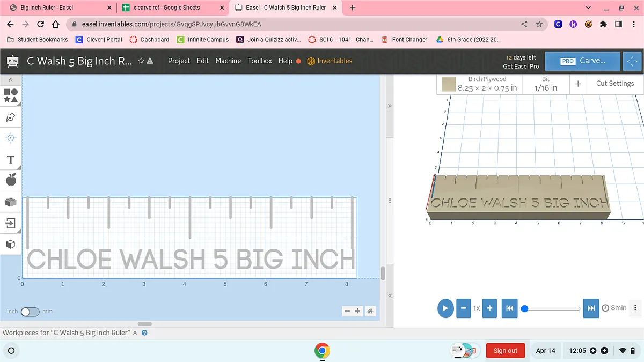Toggle units between inch and mm
Screen dimensions: 644x362
pos(30,312)
